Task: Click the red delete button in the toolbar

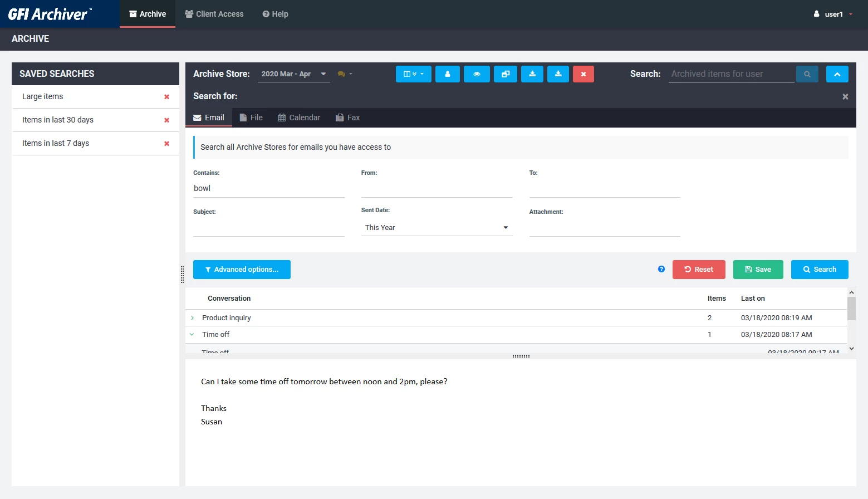Action: pyautogui.click(x=583, y=74)
